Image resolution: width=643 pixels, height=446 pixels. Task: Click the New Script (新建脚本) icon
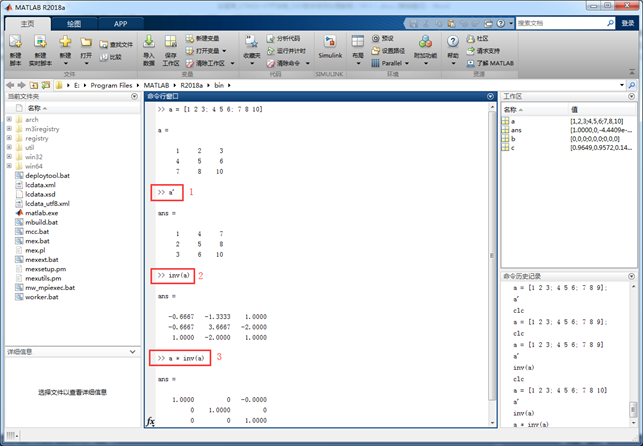point(15,41)
